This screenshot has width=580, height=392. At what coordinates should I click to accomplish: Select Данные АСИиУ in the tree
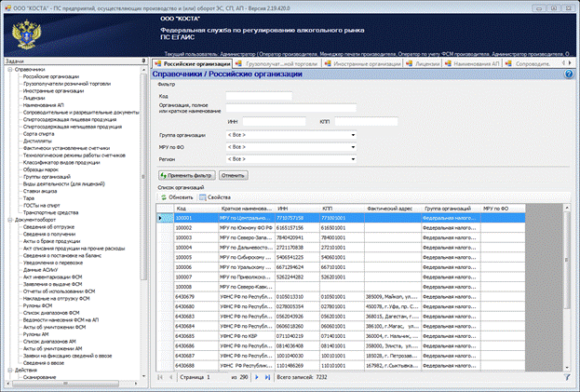click(x=41, y=270)
